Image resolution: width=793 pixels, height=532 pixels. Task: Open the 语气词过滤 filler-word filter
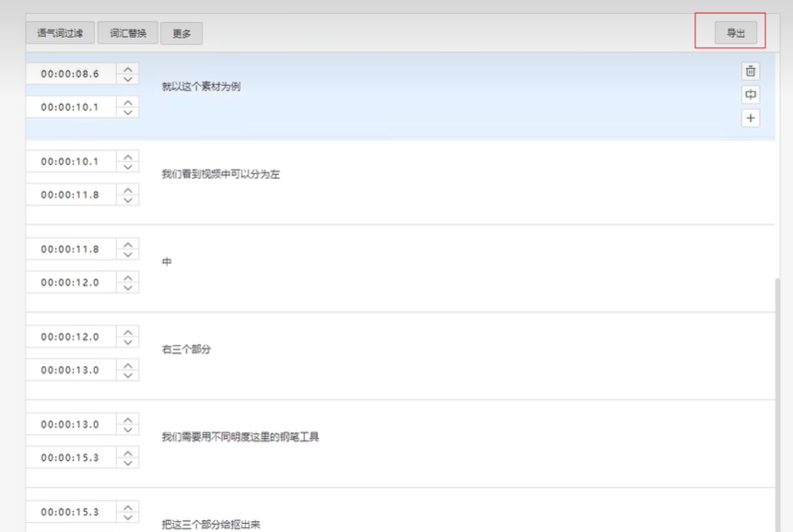(60, 33)
